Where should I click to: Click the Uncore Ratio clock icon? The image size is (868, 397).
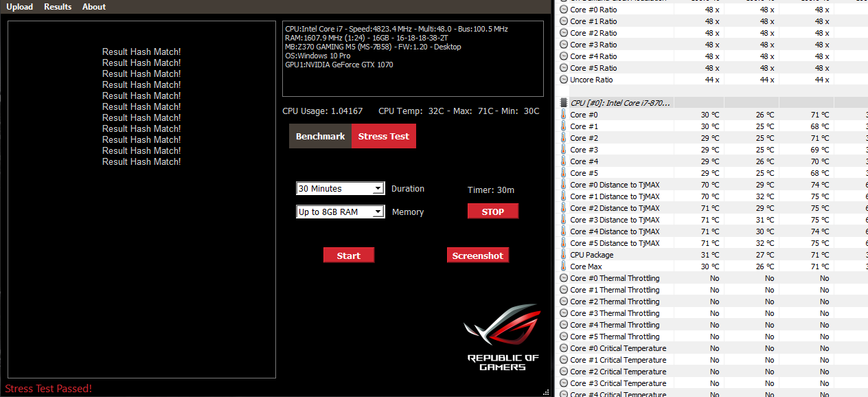[x=564, y=80]
